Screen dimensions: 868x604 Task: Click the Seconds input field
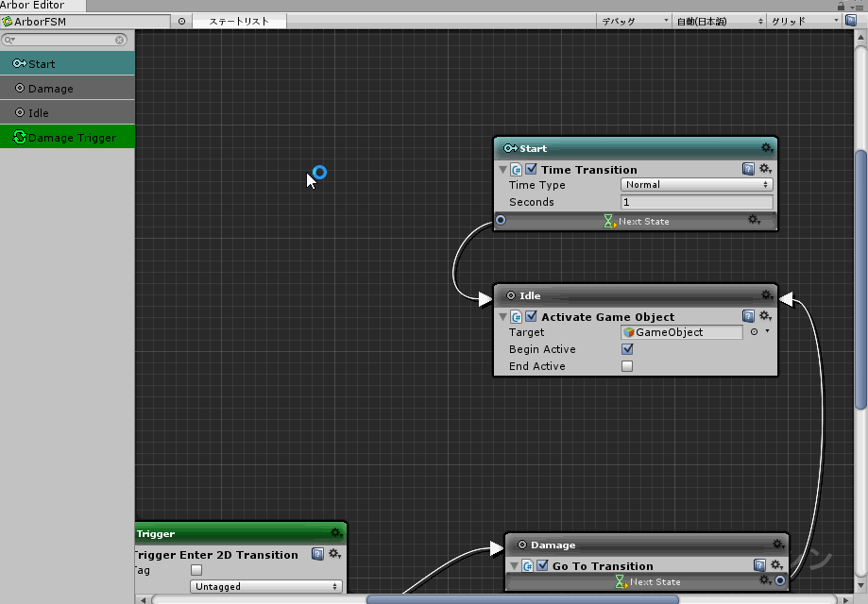[x=696, y=202]
